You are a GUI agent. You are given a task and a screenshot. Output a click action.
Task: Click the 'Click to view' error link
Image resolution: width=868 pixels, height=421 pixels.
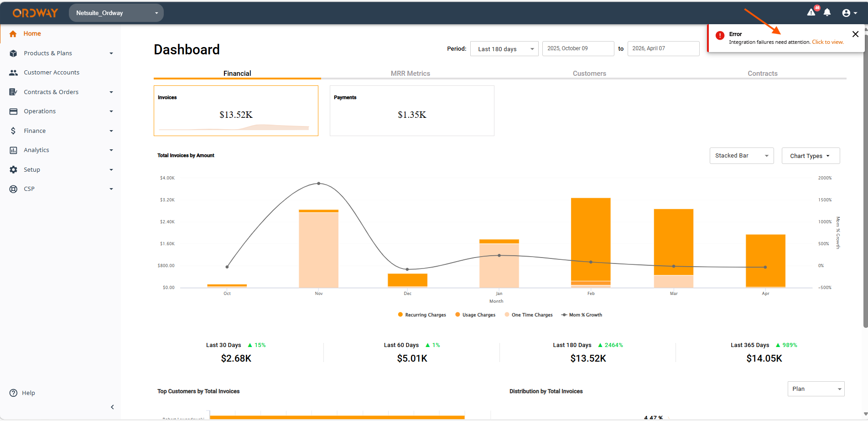827,42
